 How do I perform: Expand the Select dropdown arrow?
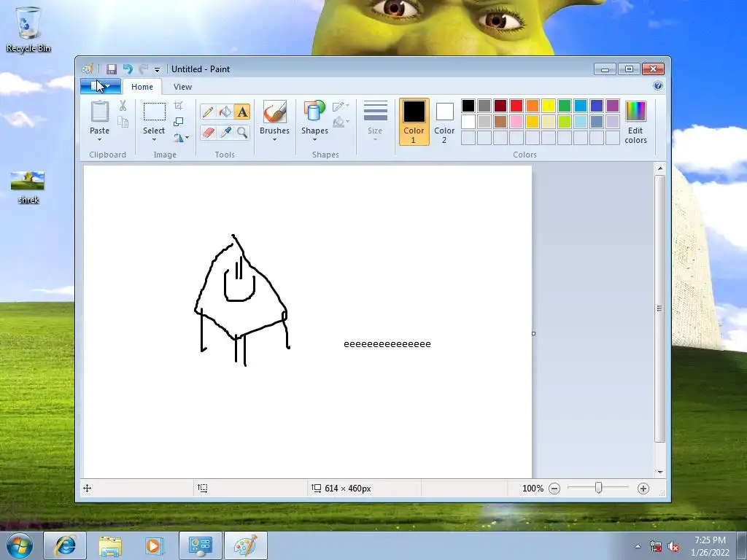[154, 139]
